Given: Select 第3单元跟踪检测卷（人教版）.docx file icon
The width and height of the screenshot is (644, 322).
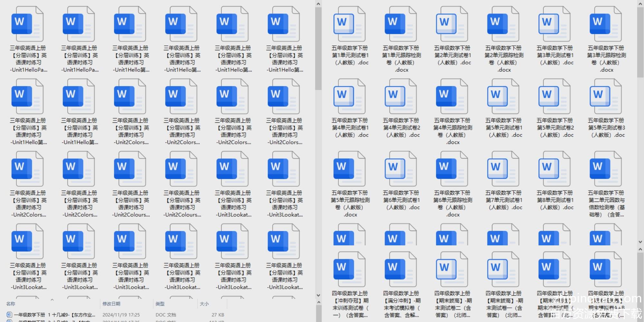Looking at the screenshot, I should tap(606, 24).
